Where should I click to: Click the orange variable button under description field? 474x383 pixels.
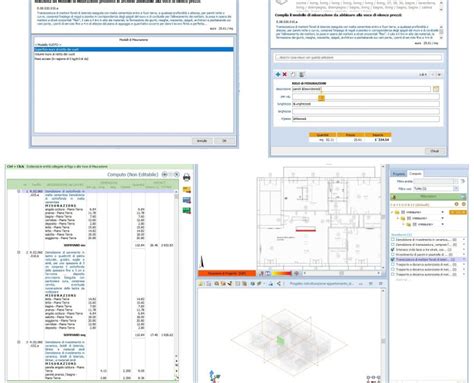point(321,98)
